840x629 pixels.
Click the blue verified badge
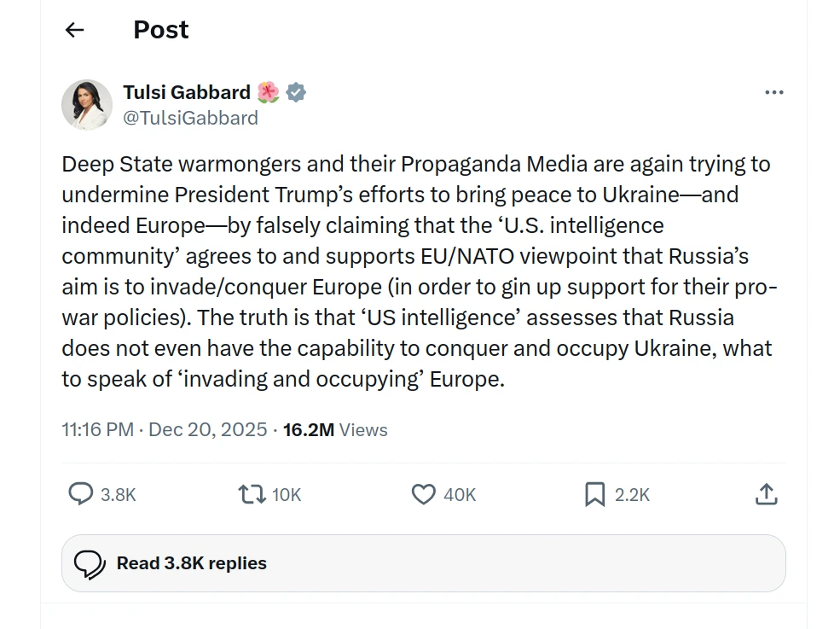296,92
